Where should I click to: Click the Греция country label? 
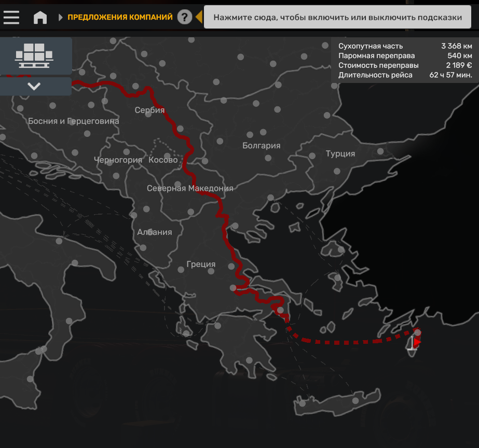tap(200, 264)
